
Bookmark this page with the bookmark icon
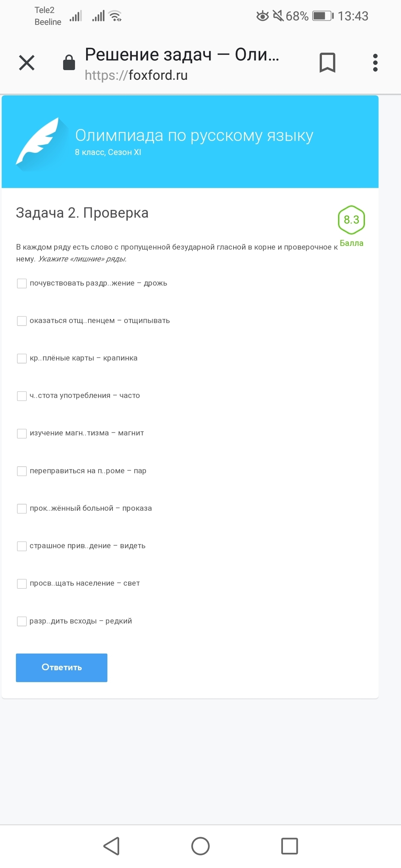tap(327, 63)
